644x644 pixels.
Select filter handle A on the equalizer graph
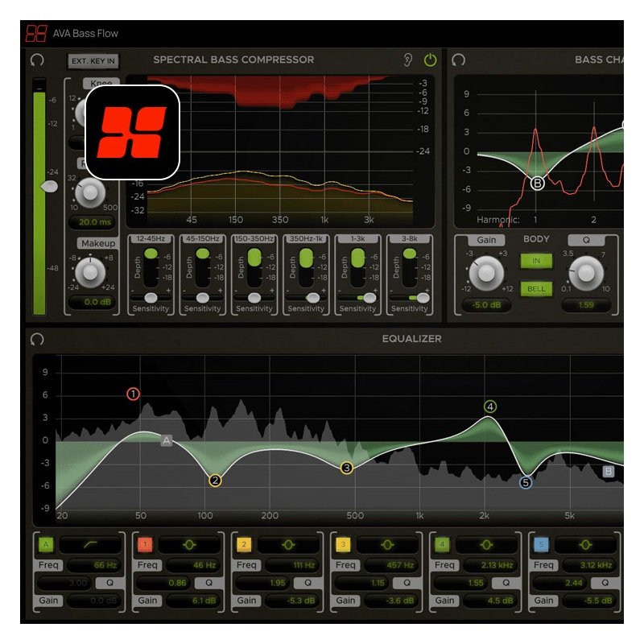[167, 440]
